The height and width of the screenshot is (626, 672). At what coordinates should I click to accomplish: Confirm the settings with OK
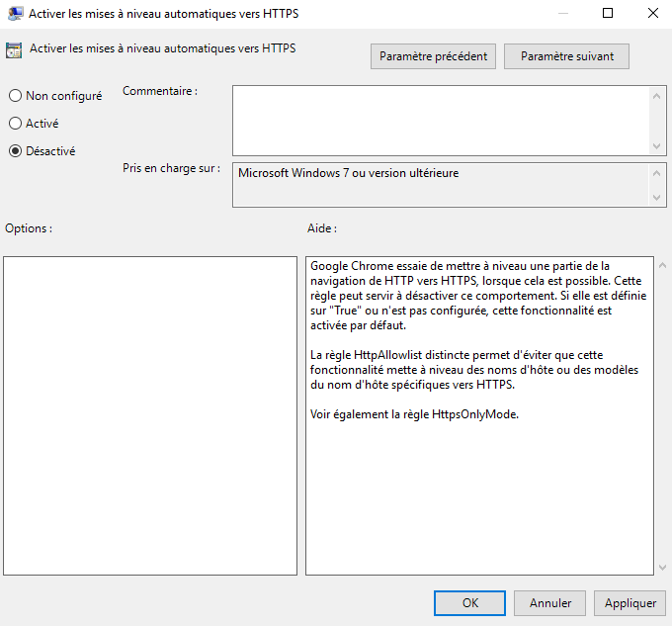click(470, 602)
